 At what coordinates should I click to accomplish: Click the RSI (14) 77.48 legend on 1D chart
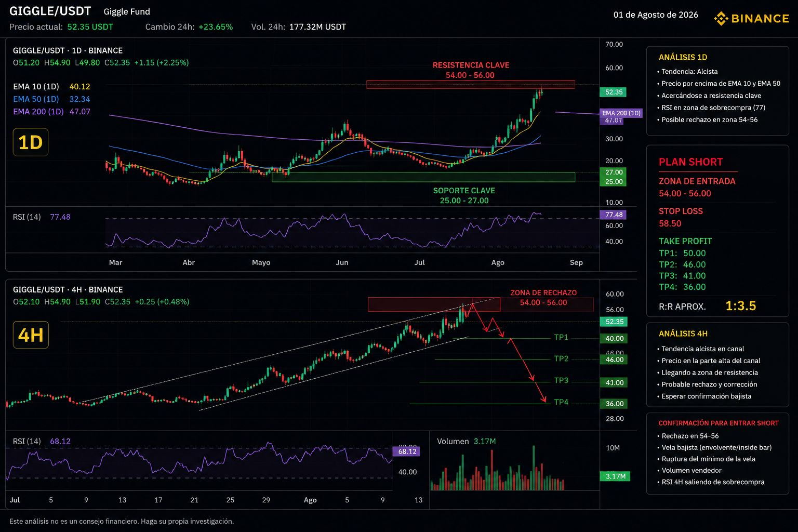coord(42,217)
